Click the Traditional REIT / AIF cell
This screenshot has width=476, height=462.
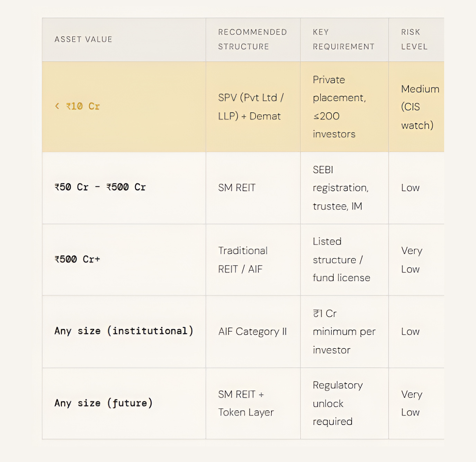coord(242,259)
